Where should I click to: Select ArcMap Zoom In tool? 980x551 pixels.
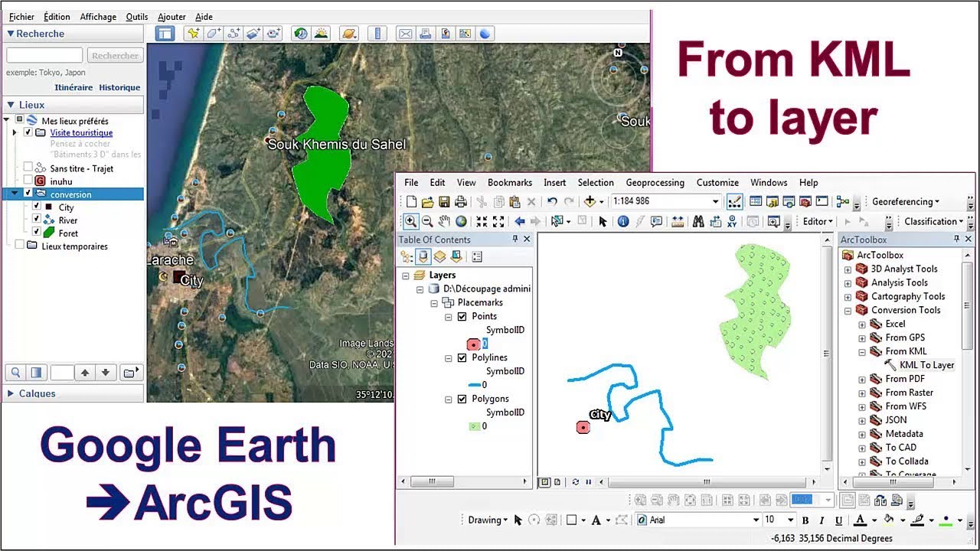(x=411, y=222)
